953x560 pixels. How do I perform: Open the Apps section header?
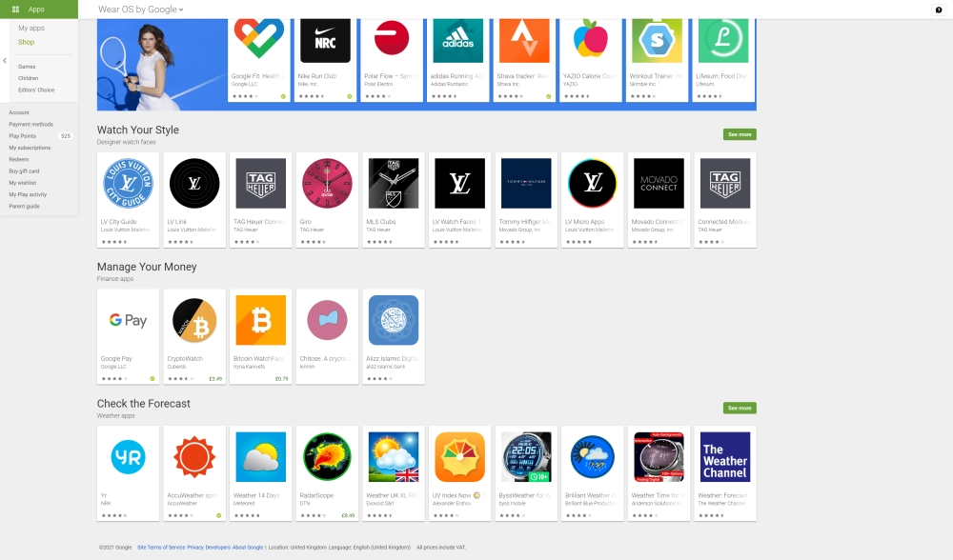point(39,10)
